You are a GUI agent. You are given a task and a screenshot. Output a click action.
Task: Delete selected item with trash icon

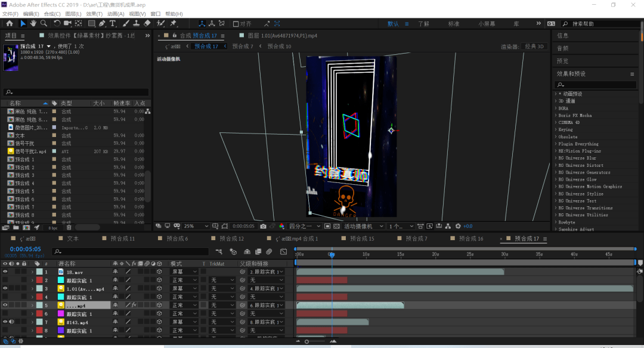pos(69,227)
